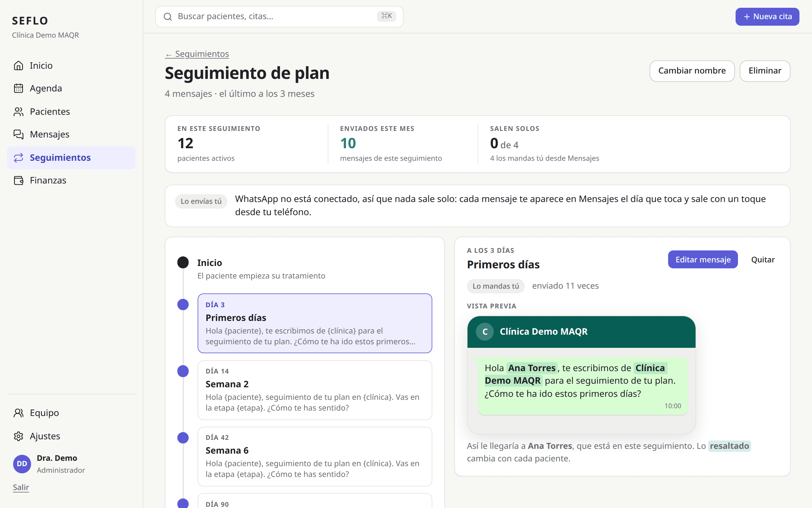The width and height of the screenshot is (812, 508).
Task: Create a new appointment with Nueva cita
Action: pos(768,16)
